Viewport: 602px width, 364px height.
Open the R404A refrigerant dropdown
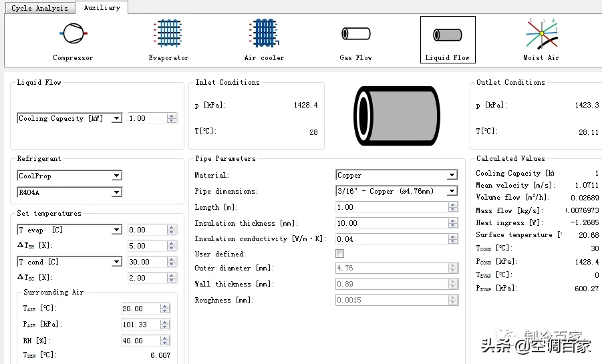coord(69,192)
